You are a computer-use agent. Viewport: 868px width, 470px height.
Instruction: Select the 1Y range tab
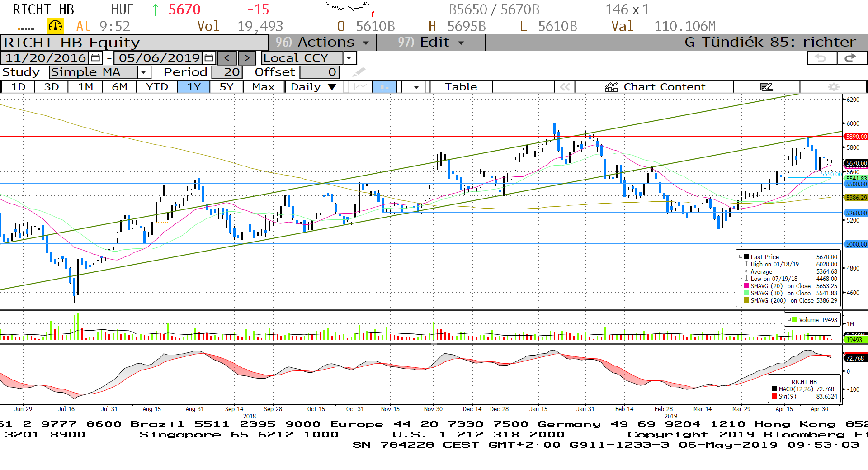[x=194, y=87]
